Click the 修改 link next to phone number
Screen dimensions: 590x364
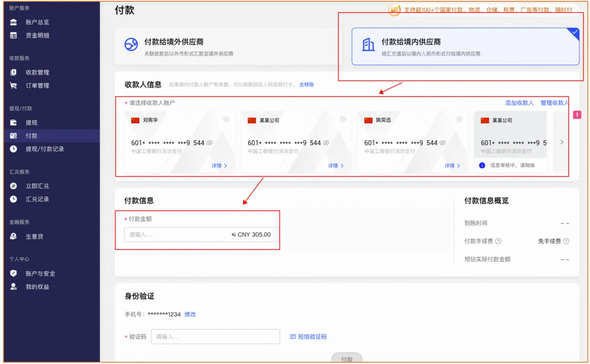pos(190,314)
